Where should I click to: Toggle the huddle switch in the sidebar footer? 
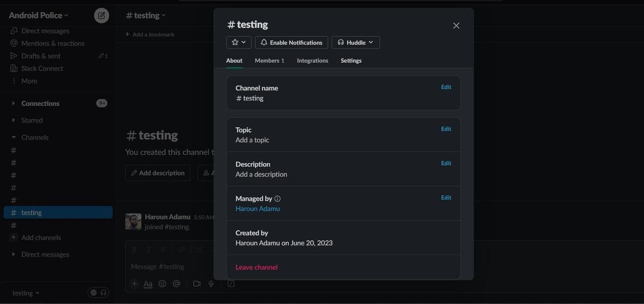[98, 293]
